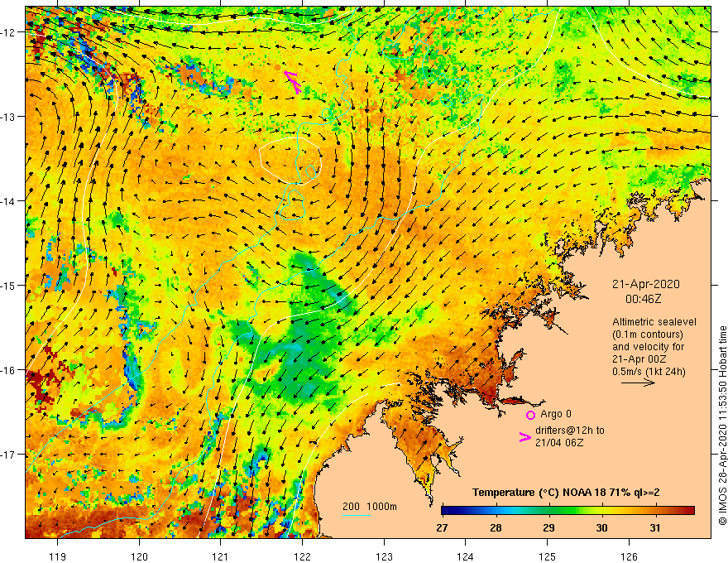This screenshot has width=728, height=563.
Task: Click longitude axis label '121'
Action: (221, 556)
